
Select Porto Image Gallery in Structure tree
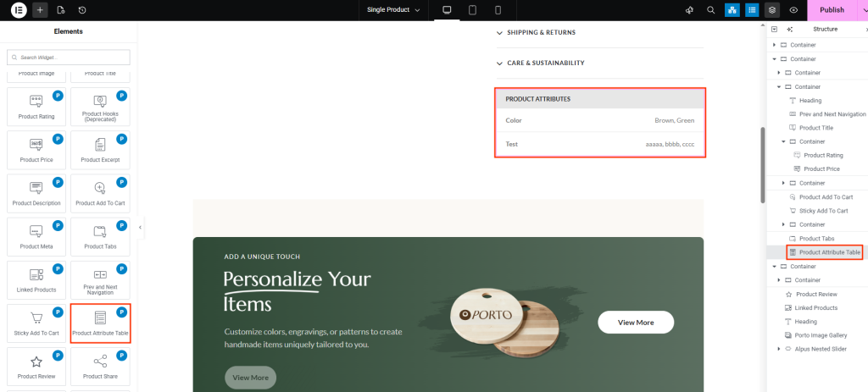(825, 335)
